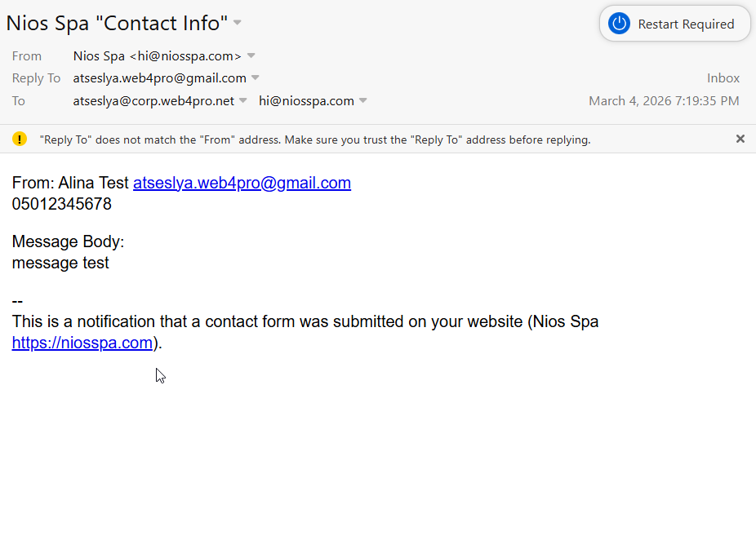The image size is (756, 549).
Task: Expand the From sender hi@niosspa.com dropdown
Action: (x=251, y=55)
